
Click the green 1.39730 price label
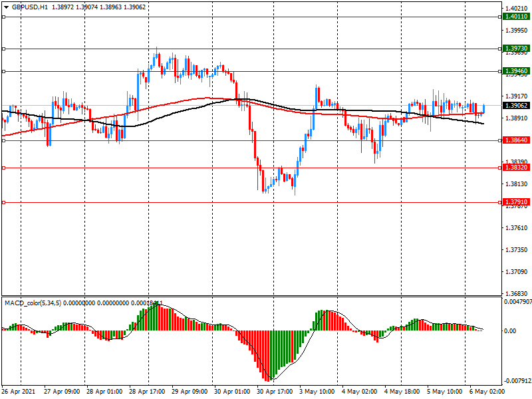tap(516, 49)
